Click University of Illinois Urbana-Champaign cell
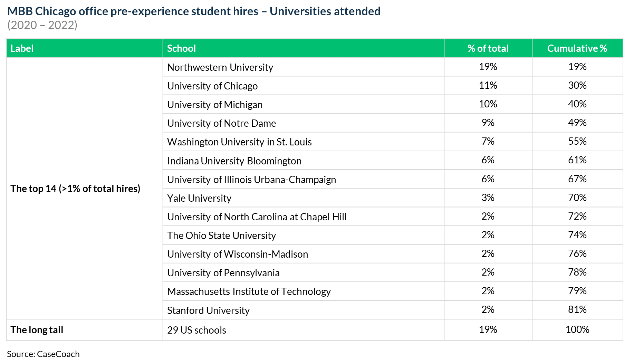The height and width of the screenshot is (364, 624). 304,179
